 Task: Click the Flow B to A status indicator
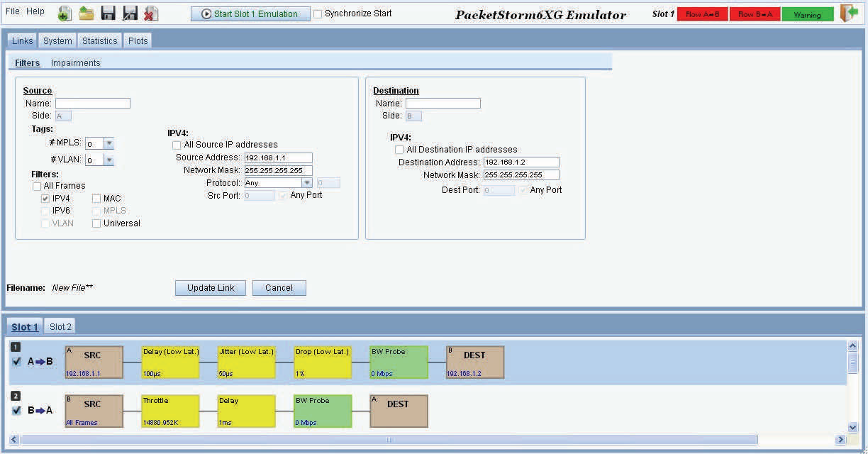[x=755, y=14]
